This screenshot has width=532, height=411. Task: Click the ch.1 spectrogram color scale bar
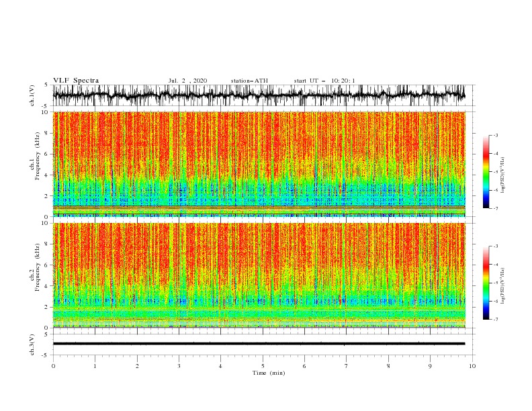pyautogui.click(x=486, y=172)
